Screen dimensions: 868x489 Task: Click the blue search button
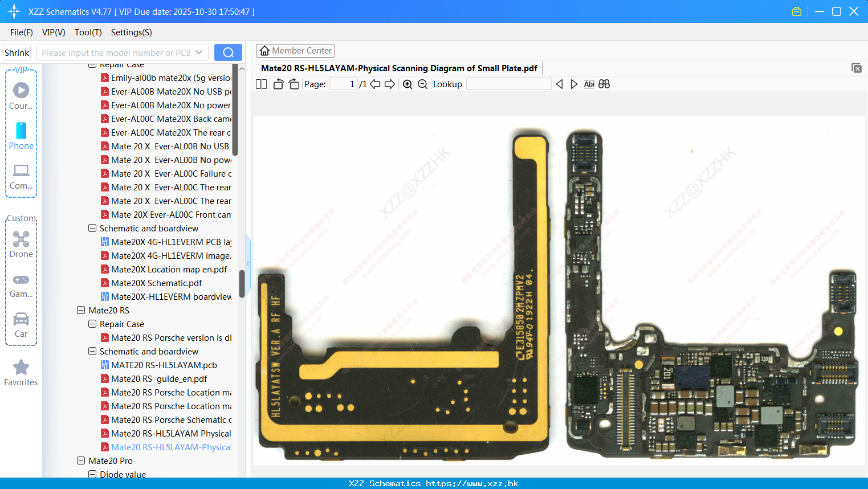click(228, 52)
